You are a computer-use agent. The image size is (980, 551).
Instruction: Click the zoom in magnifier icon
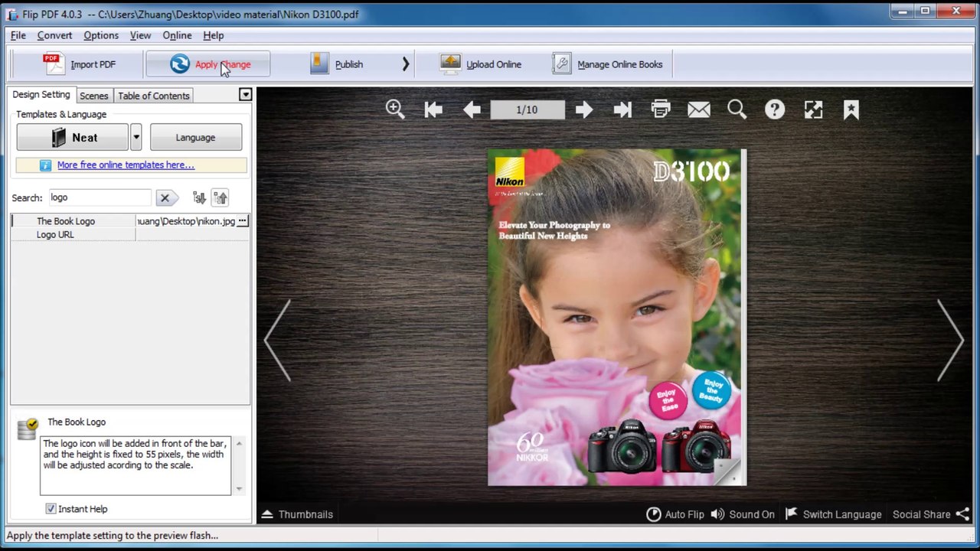tap(395, 109)
